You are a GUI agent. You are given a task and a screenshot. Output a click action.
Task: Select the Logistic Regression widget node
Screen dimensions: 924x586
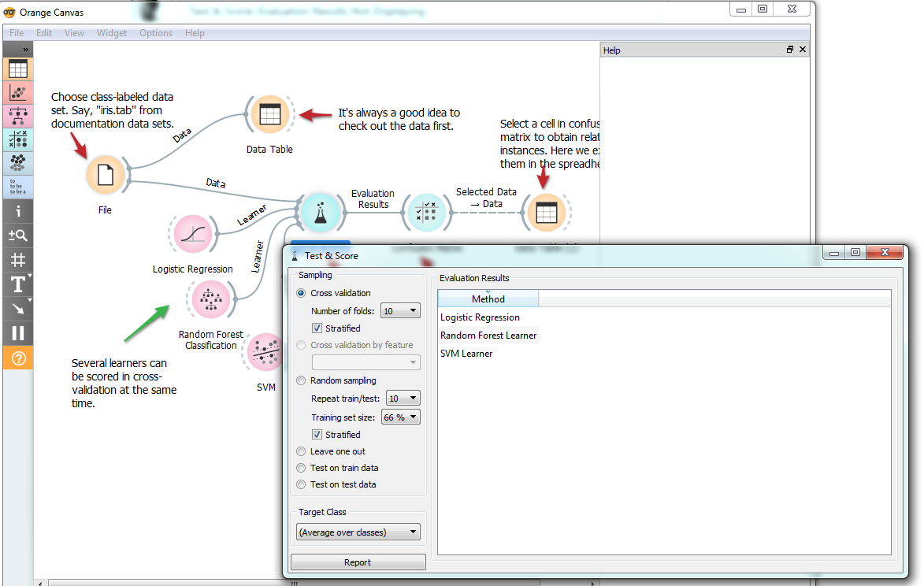tap(192, 233)
